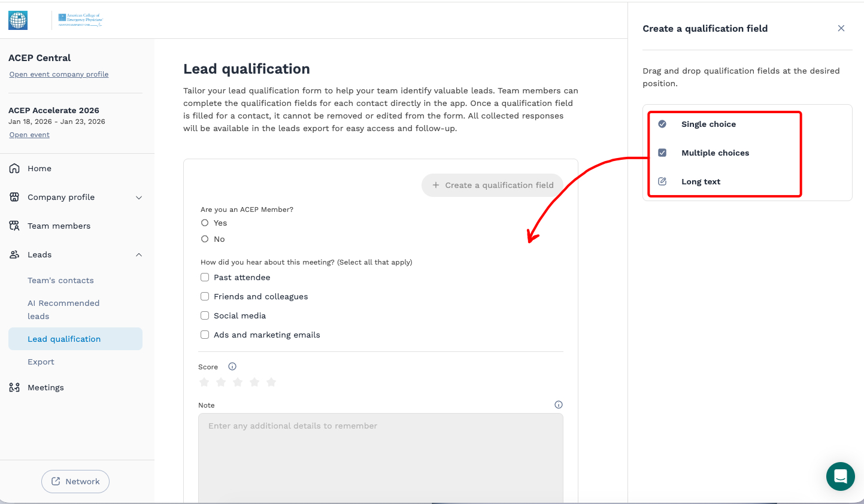Click the info icon next to Score
Screen dimensions: 864x504
(x=232, y=366)
